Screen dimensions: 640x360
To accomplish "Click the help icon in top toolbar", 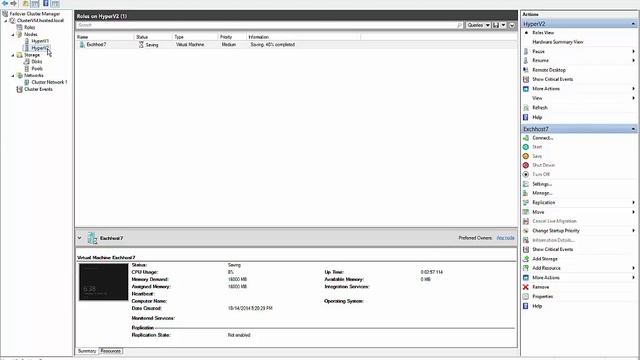I will 46,3.
